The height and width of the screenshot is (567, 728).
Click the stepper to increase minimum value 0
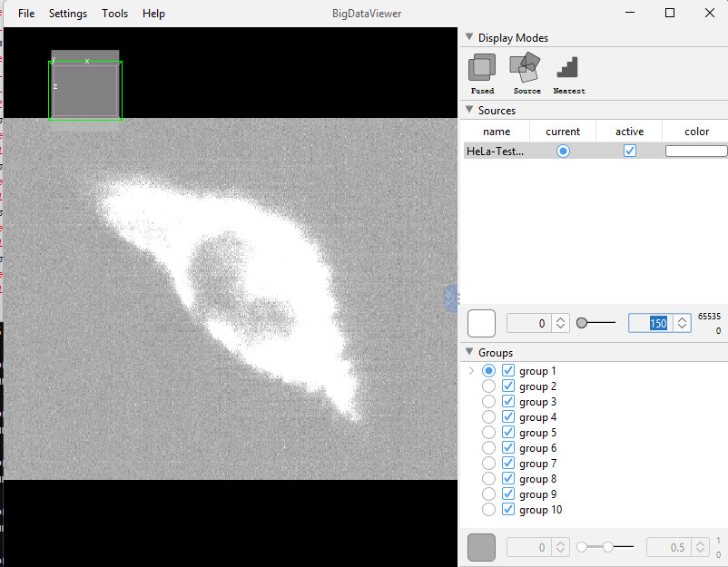coord(558,322)
